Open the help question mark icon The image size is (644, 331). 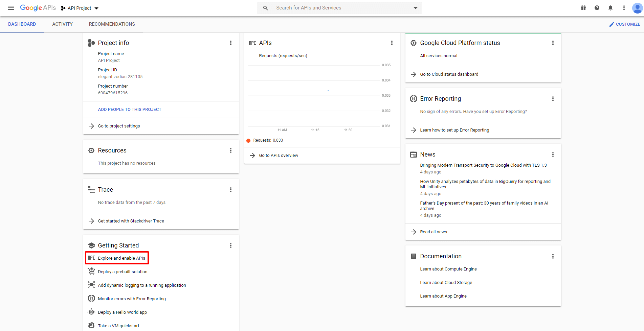pos(597,8)
